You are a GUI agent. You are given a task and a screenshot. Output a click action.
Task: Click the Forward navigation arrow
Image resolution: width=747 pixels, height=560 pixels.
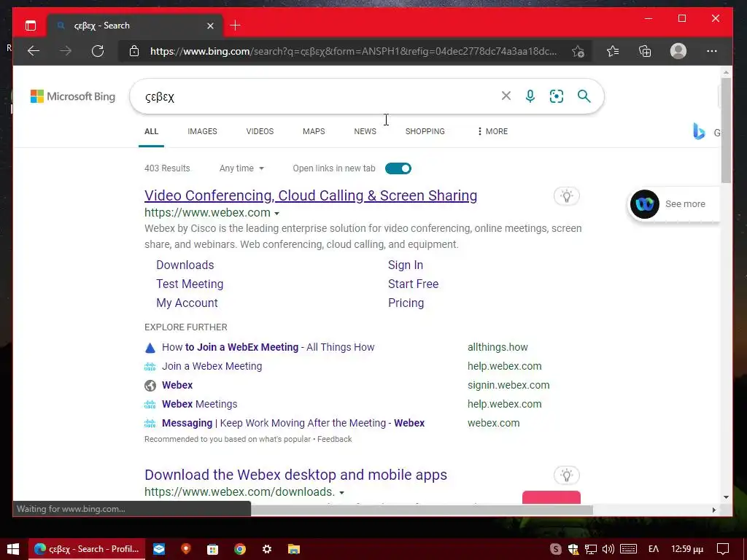coord(66,51)
